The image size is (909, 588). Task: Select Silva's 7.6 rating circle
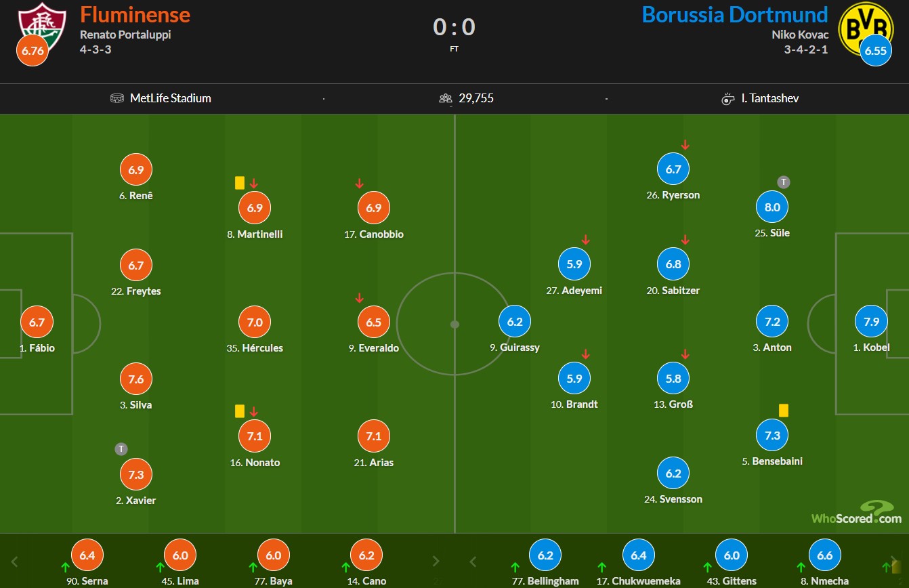[x=136, y=379]
